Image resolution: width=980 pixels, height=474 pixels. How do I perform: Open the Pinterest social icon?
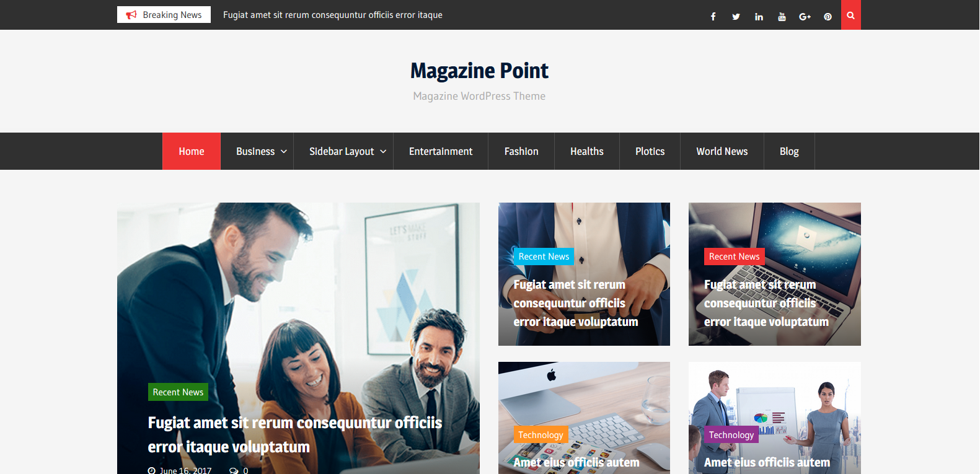(x=828, y=17)
